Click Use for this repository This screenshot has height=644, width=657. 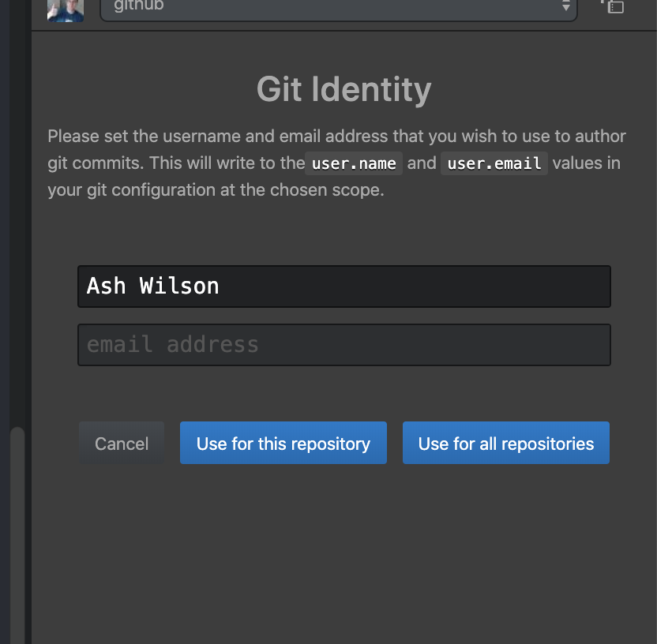pyautogui.click(x=283, y=443)
